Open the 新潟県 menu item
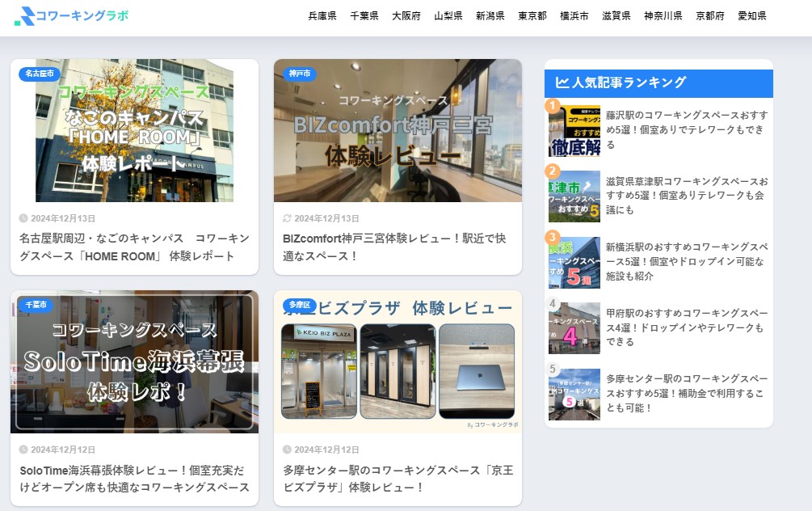Screen dimensions: 812x511 click(490, 16)
